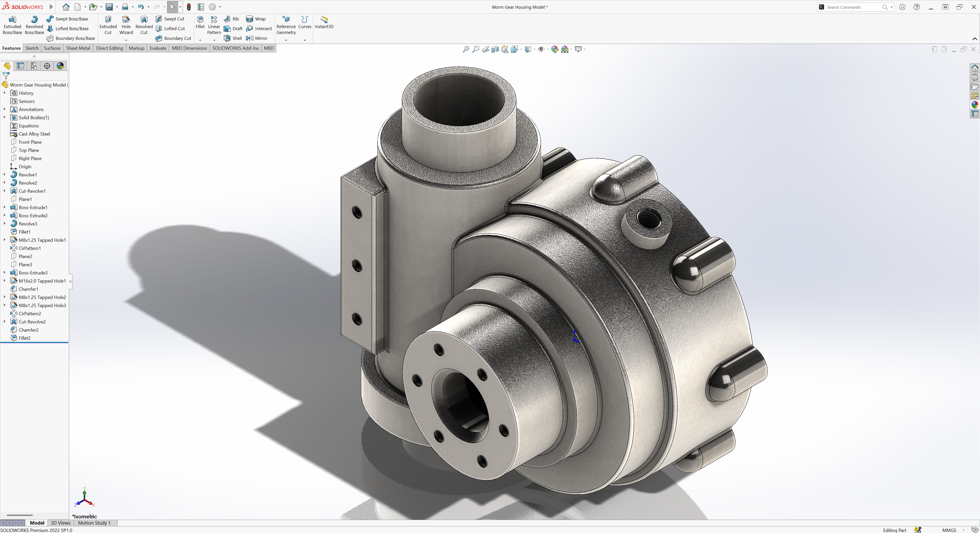Toggle the Hide/Show Items eye icon
The width and height of the screenshot is (980, 533).
[541, 49]
